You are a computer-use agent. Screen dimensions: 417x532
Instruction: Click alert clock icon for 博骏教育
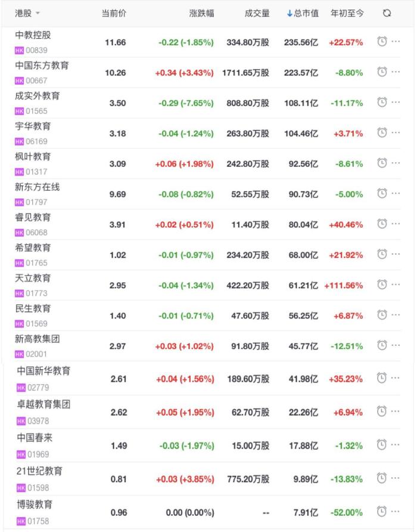382,511
